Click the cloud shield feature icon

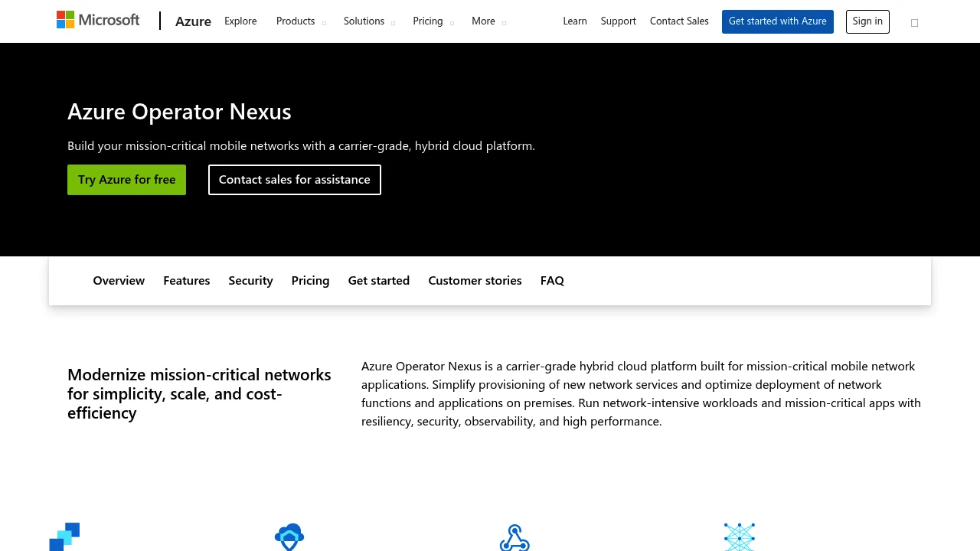[x=289, y=536]
